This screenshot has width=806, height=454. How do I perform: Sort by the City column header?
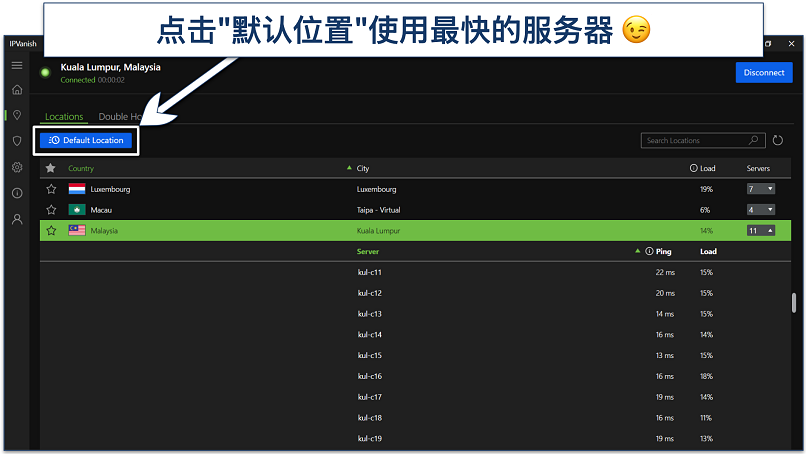(363, 168)
